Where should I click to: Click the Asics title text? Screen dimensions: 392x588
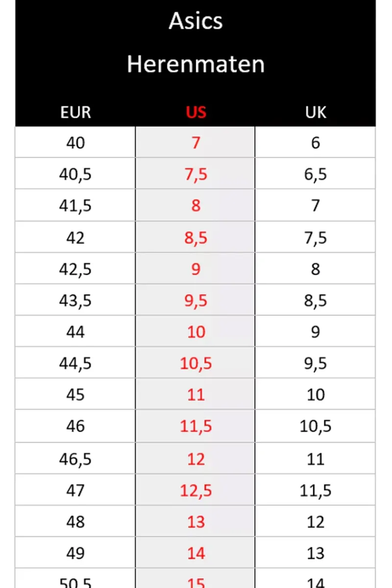pos(196,21)
